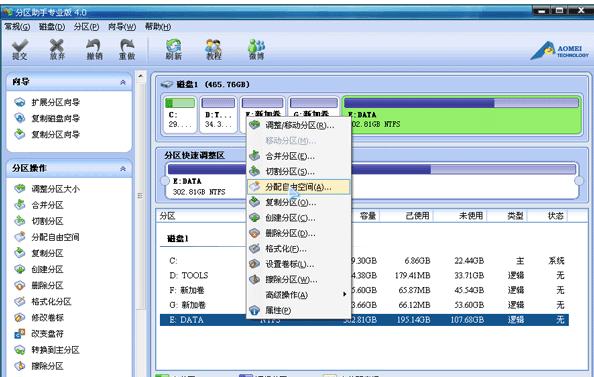Click the 重做 (Redo) toolbar icon

pyautogui.click(x=127, y=50)
